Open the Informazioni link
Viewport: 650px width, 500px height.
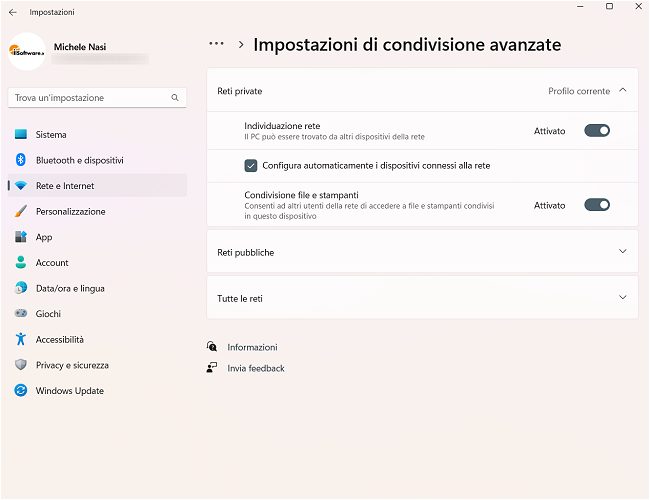[x=252, y=347]
